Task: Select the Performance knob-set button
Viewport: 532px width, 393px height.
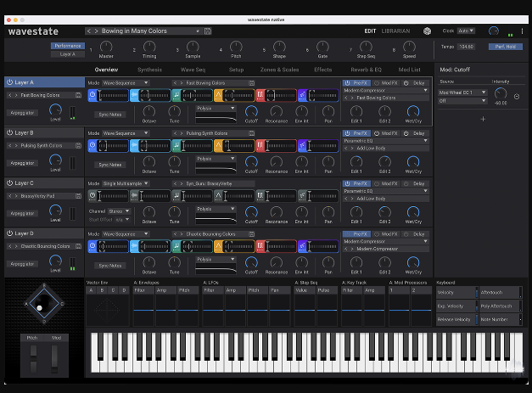Action: [x=68, y=46]
